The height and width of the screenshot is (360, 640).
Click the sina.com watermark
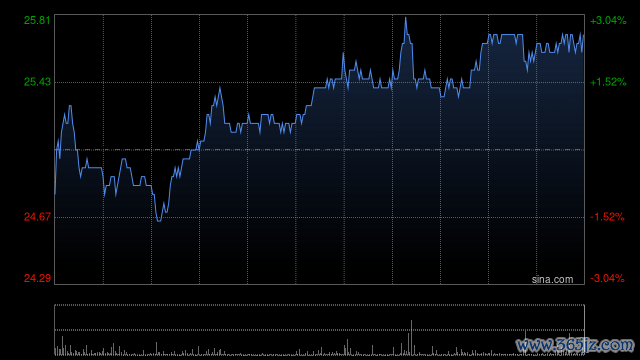[552, 280]
